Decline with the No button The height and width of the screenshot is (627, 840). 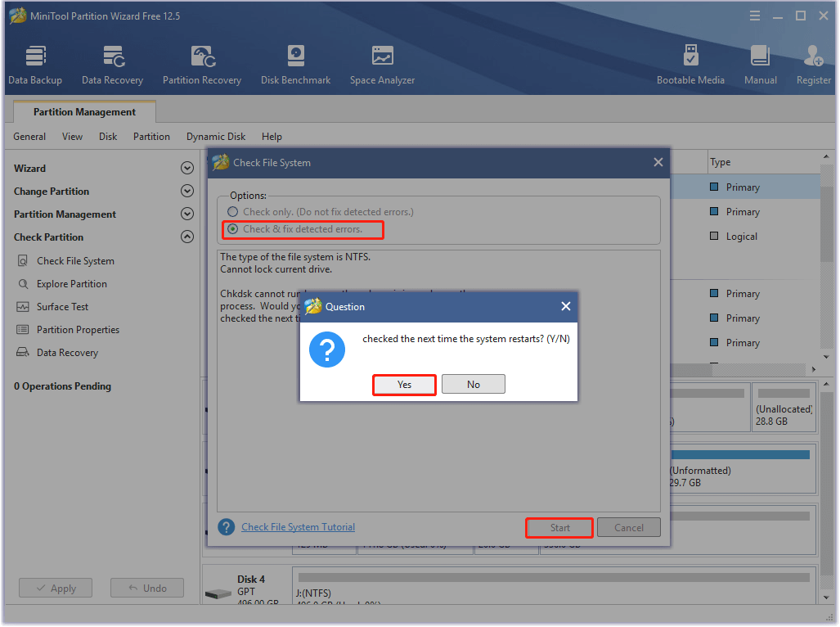click(x=473, y=384)
